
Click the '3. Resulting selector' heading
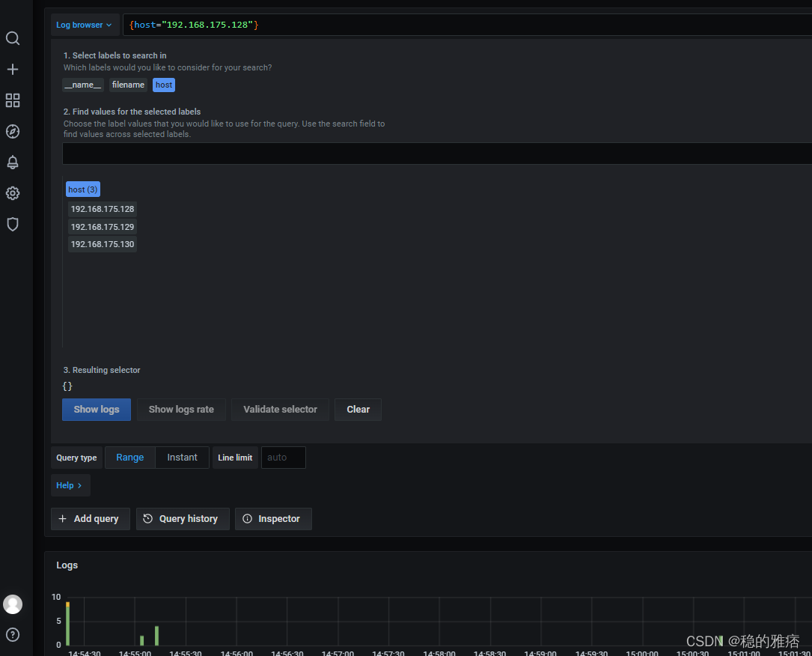pos(102,370)
